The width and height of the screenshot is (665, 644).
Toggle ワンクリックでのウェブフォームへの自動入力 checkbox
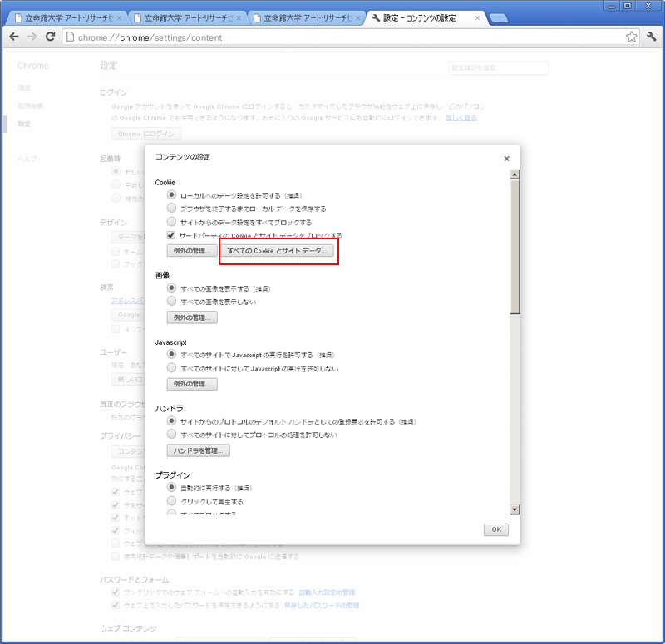116,592
